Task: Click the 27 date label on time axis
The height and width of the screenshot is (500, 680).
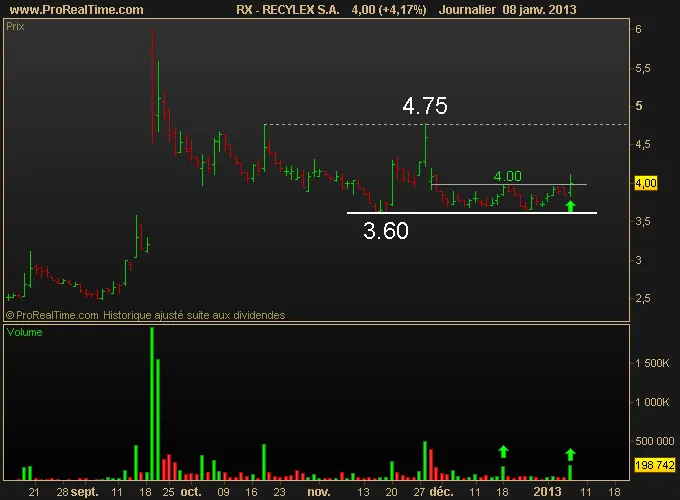Action: [x=419, y=492]
